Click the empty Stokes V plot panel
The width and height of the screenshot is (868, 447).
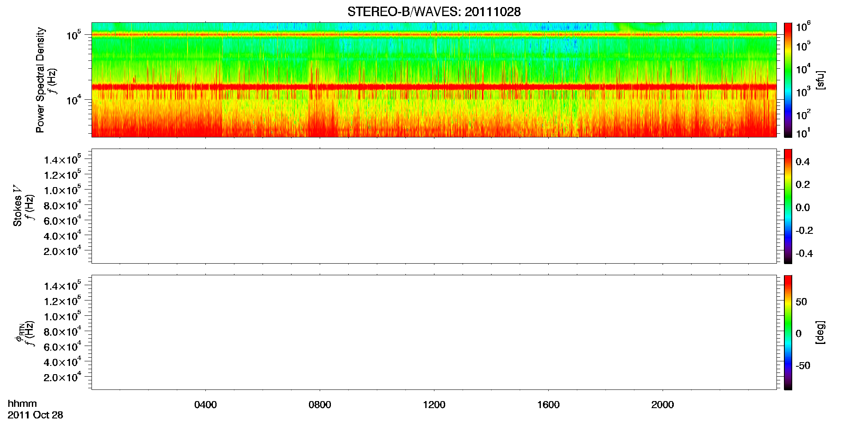[x=434, y=206]
